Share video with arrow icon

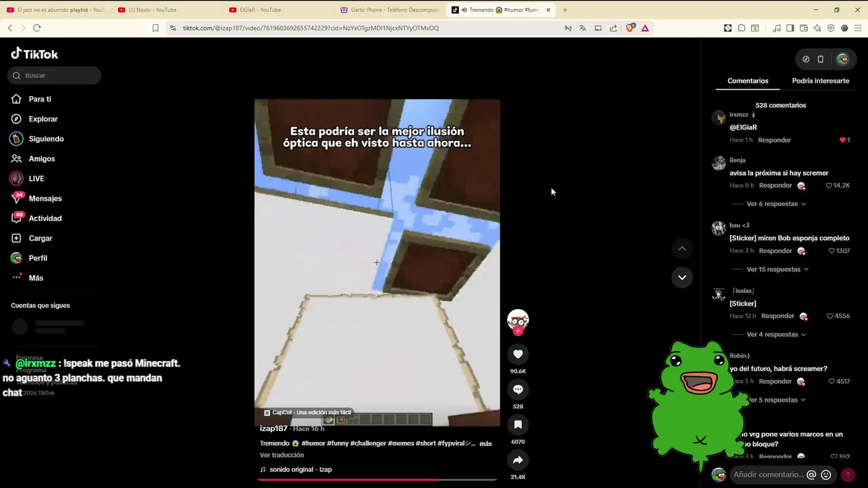coord(518,460)
